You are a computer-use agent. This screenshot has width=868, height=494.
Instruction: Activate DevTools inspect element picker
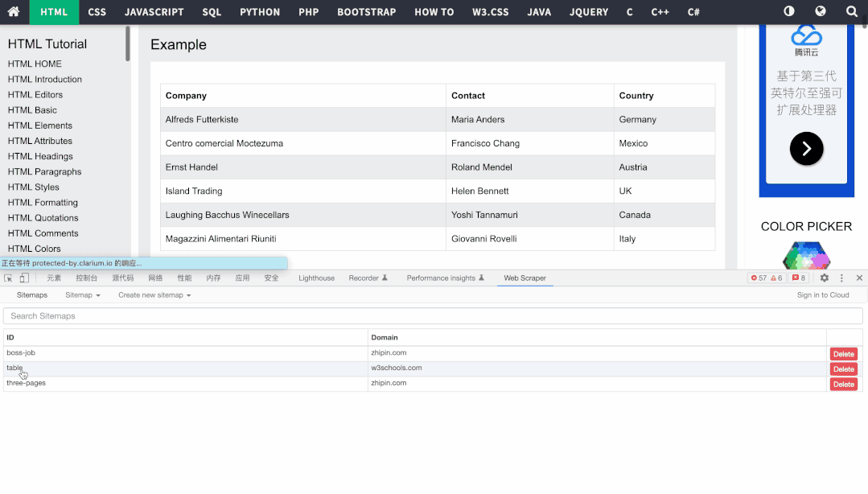[8, 278]
